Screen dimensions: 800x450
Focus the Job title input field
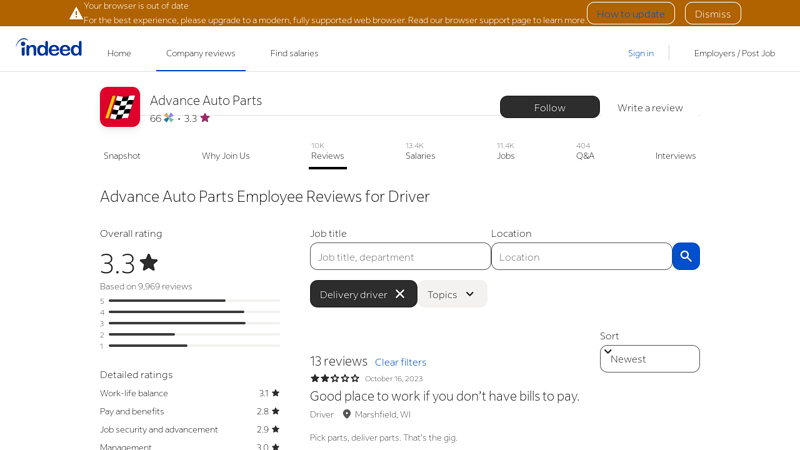click(x=400, y=256)
